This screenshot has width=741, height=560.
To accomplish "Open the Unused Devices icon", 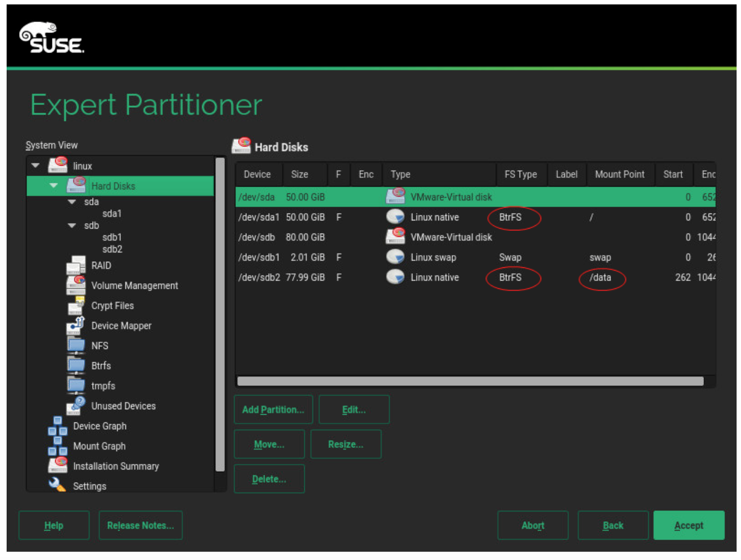I will coord(76,406).
